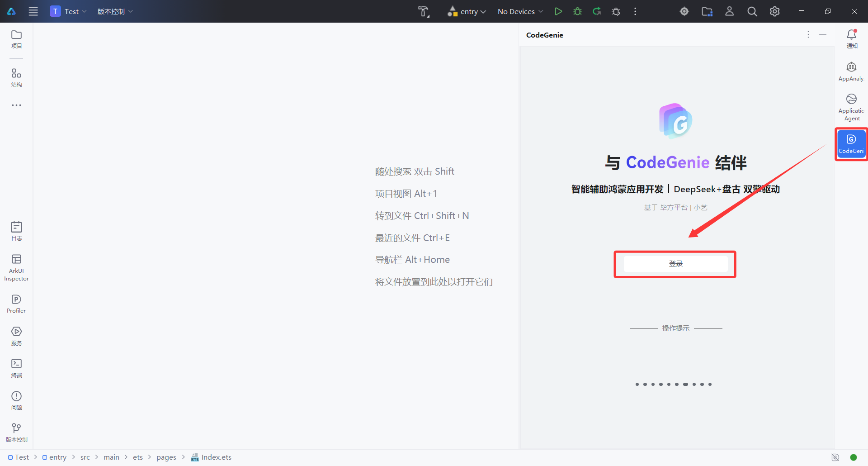Image resolution: width=868 pixels, height=466 pixels.
Task: Select the highlighted carousel dot under 操作提示
Action: (685, 384)
